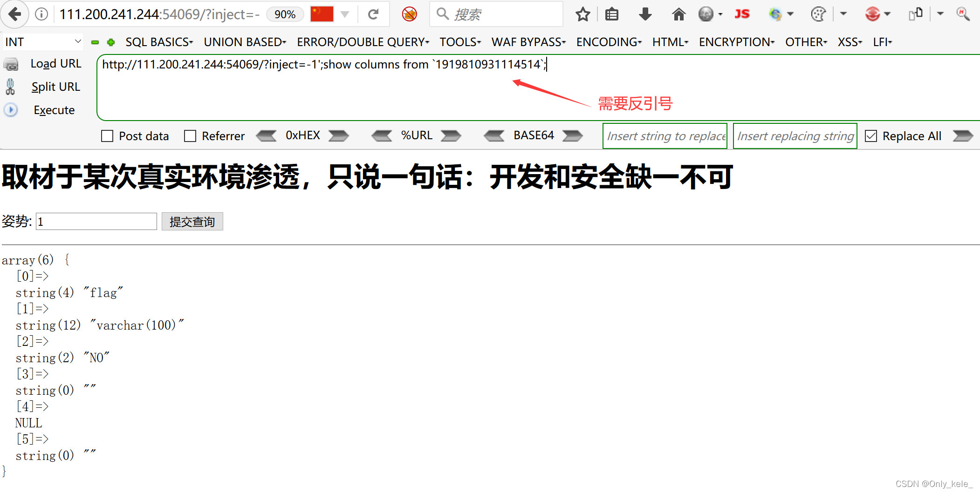Open the INT type dropdown

43,42
